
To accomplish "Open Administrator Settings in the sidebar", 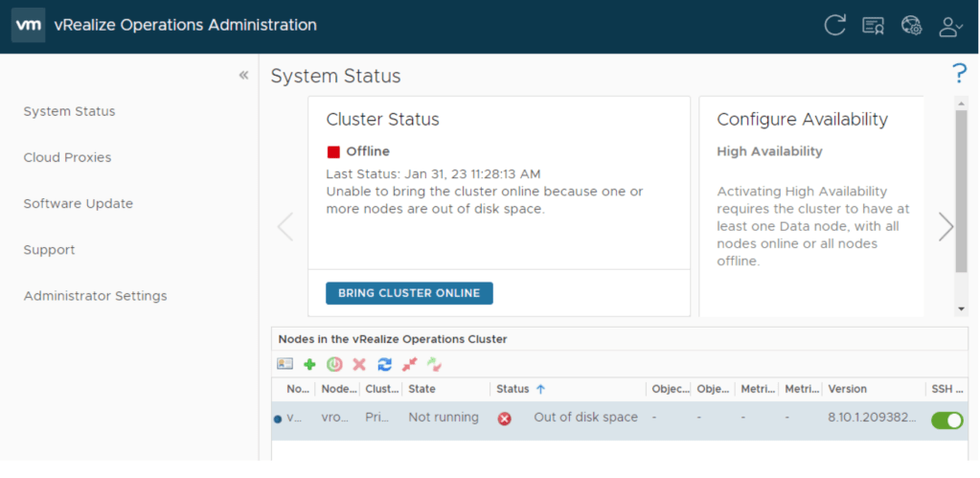I will [x=95, y=296].
